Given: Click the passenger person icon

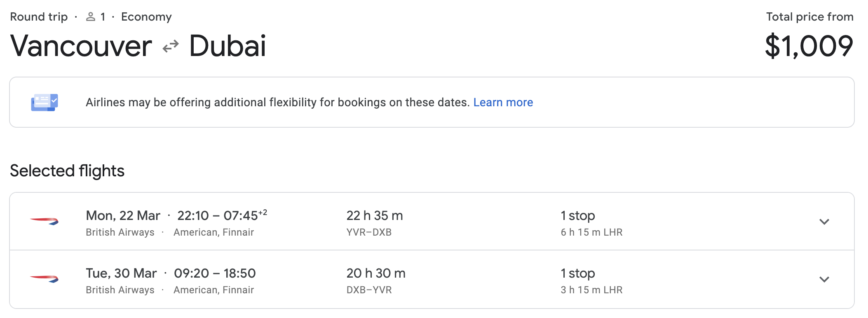Looking at the screenshot, I should click(x=90, y=17).
